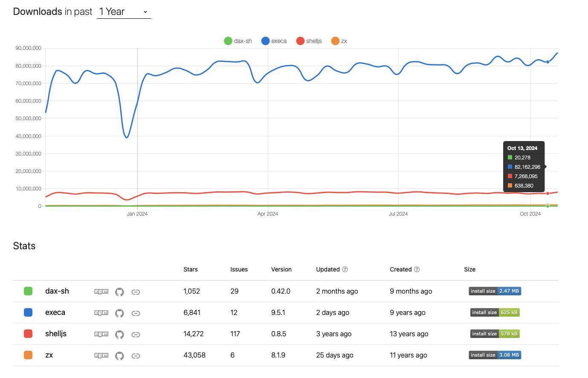Open the execa package link
The image size is (588, 378).
coord(55,312)
